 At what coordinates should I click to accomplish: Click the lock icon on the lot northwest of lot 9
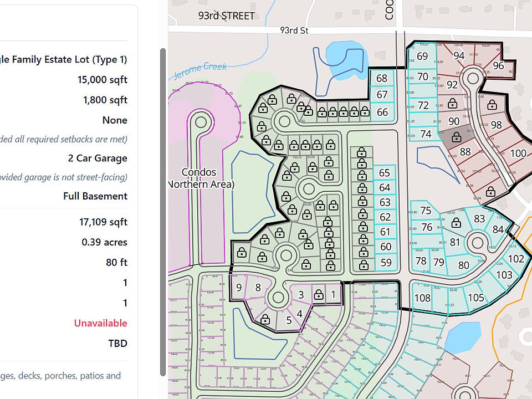tap(242, 253)
